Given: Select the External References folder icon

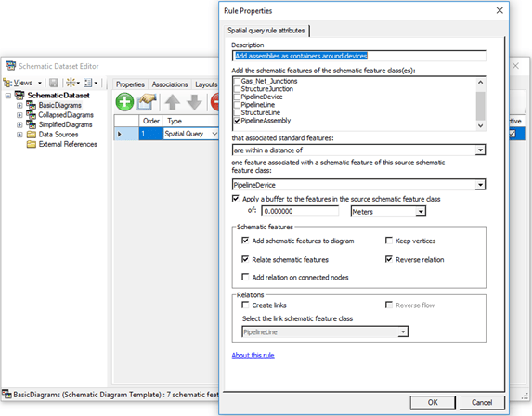Looking at the screenshot, I should (32, 144).
